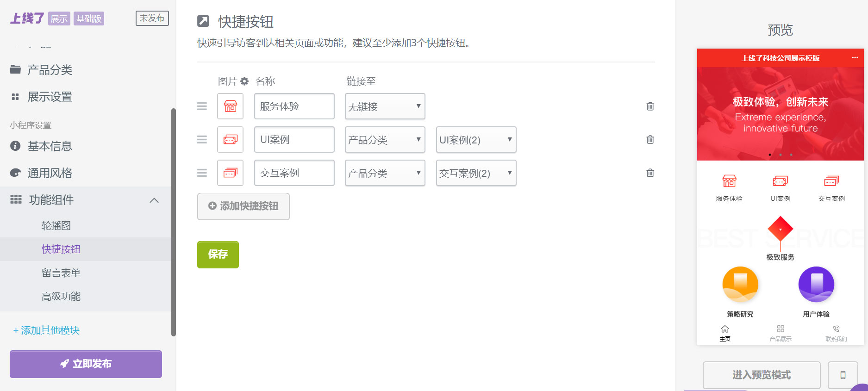This screenshot has height=391, width=868.
Task: Click the 联系我们 tab in preview
Action: point(836,333)
